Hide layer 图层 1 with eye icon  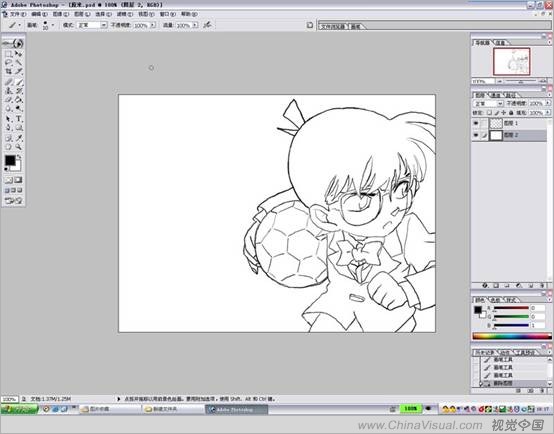(476, 123)
